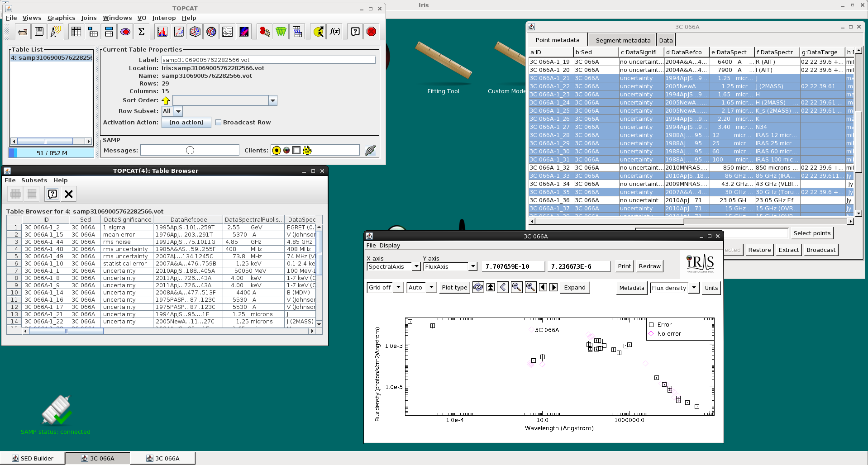The image size is (868, 465).
Task: Click the Label text field in Table Properties
Action: click(268, 60)
